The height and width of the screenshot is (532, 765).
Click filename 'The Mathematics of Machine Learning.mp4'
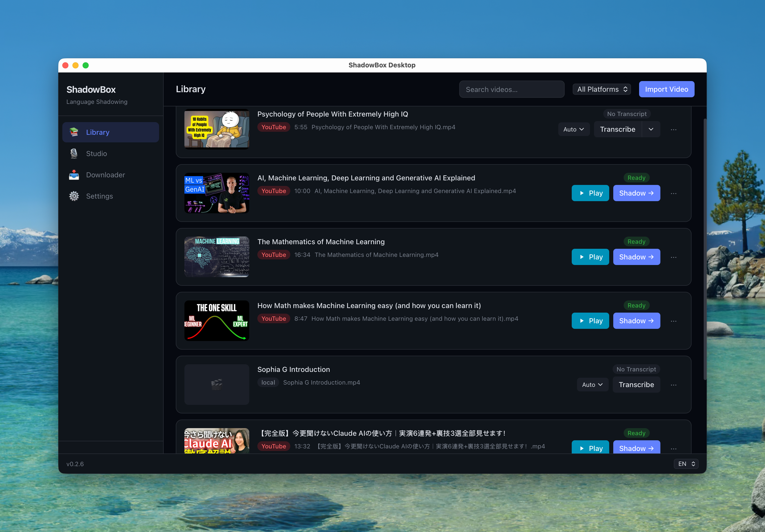pos(376,255)
